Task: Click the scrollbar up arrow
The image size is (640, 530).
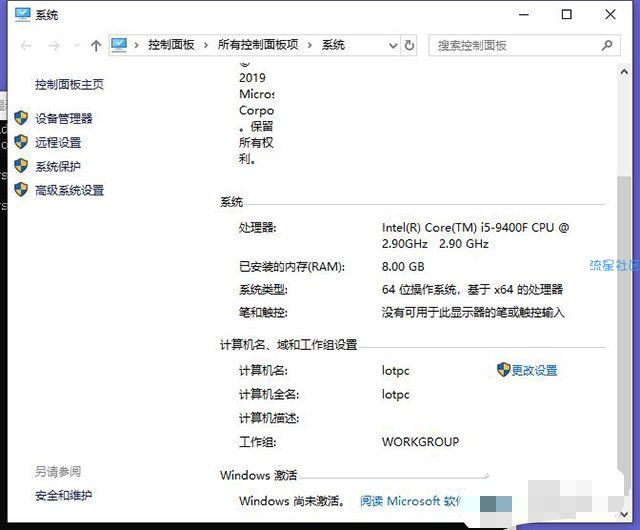Action: point(624,72)
